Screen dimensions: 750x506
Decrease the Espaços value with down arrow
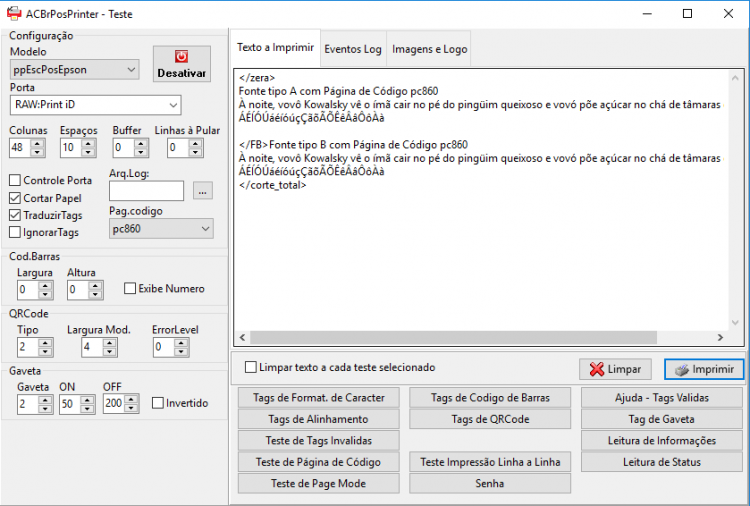(88, 152)
